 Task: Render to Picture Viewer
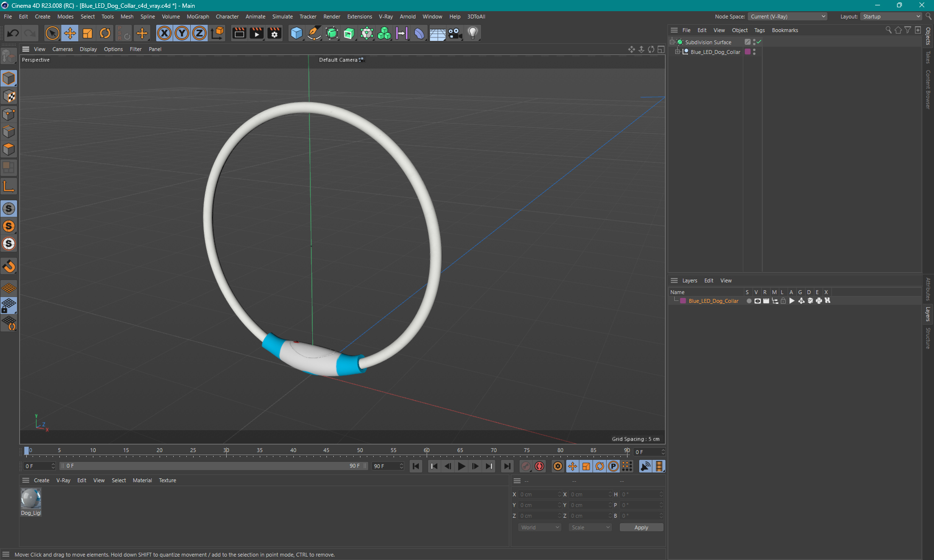(x=256, y=33)
